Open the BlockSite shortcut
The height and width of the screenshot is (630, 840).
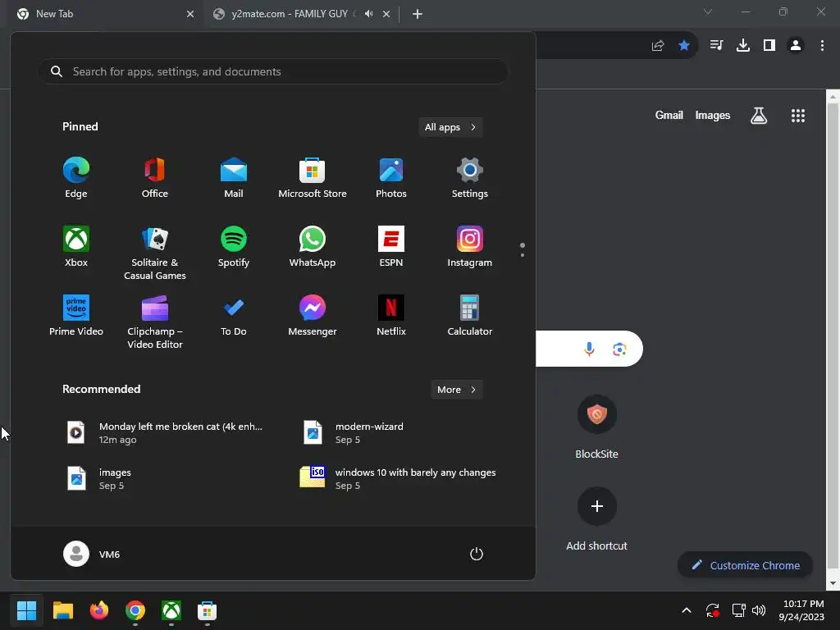(x=597, y=427)
